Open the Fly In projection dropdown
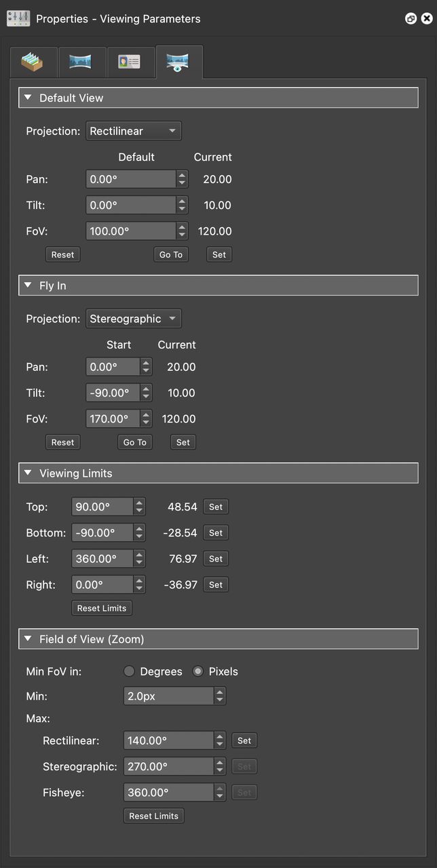 133,318
